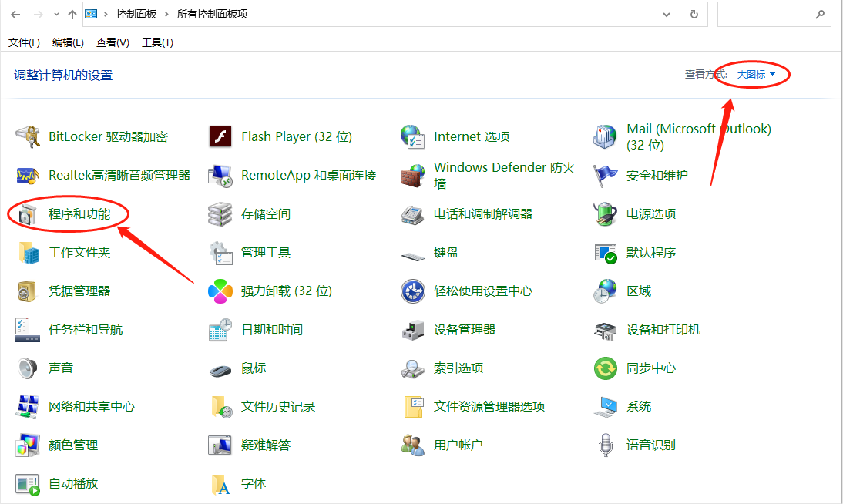Click the 工作文件夹 icon
The width and height of the screenshot is (843, 504).
click(x=28, y=253)
